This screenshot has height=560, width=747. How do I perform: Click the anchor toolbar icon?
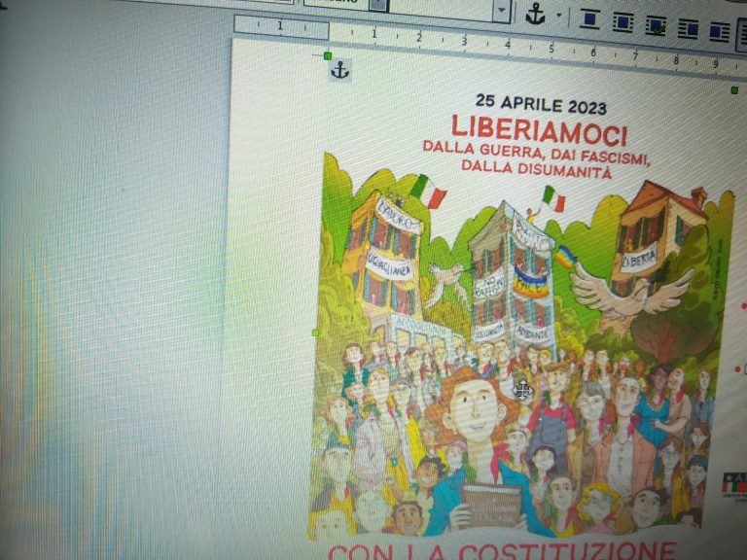(535, 15)
